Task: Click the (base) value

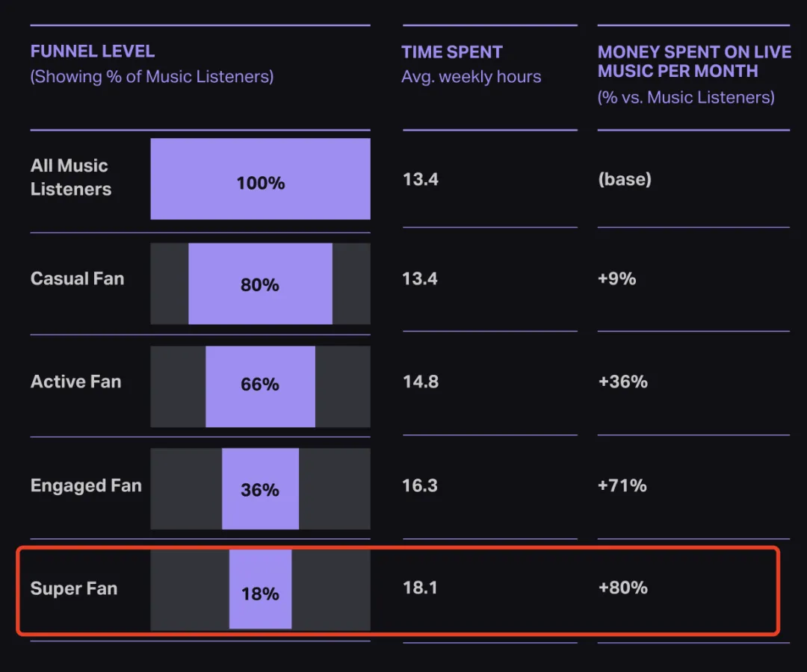Action: click(x=625, y=179)
